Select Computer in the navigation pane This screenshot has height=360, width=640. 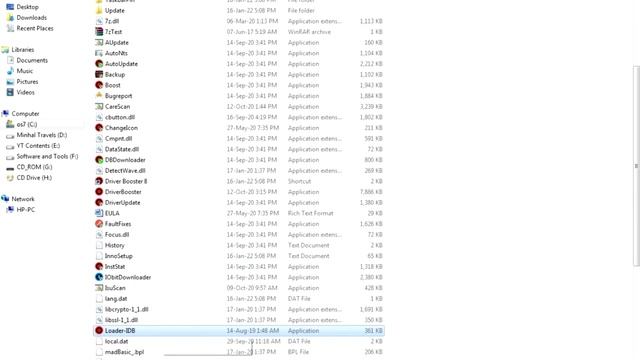25,113
